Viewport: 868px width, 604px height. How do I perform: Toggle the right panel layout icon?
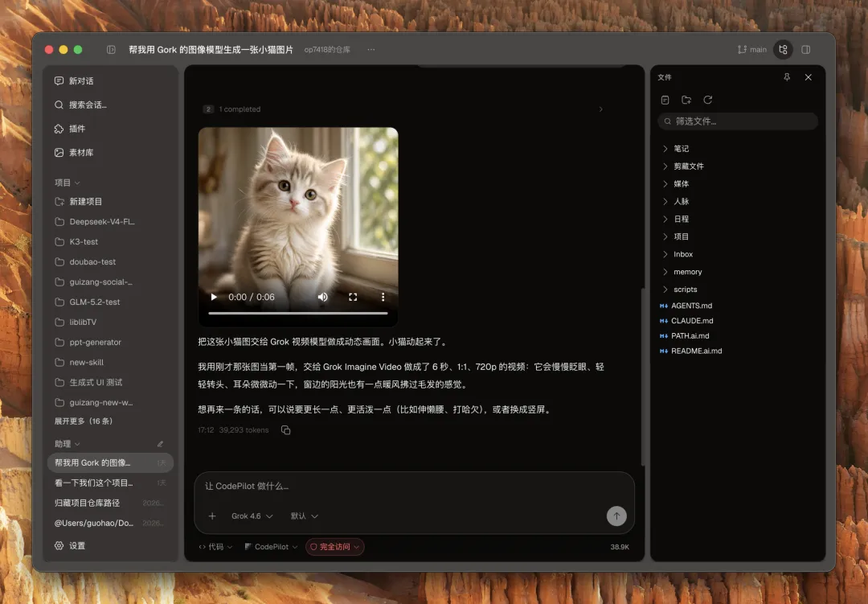click(805, 49)
